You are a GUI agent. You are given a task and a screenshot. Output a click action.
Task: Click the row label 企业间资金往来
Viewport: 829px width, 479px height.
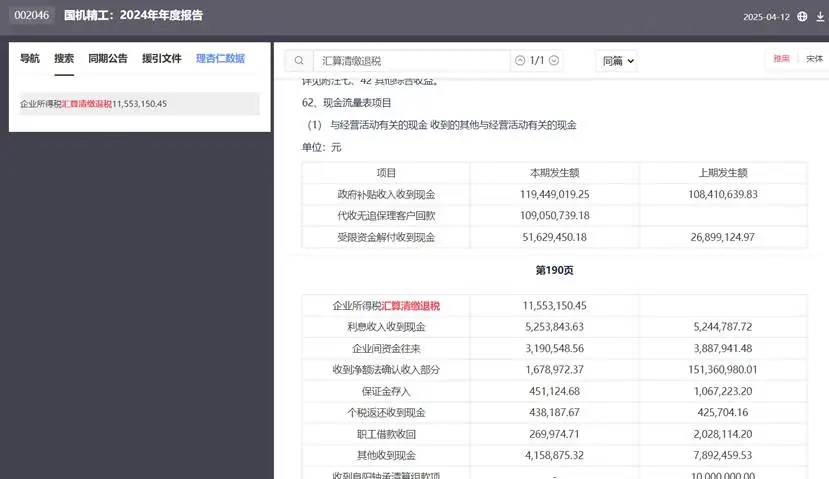click(386, 348)
